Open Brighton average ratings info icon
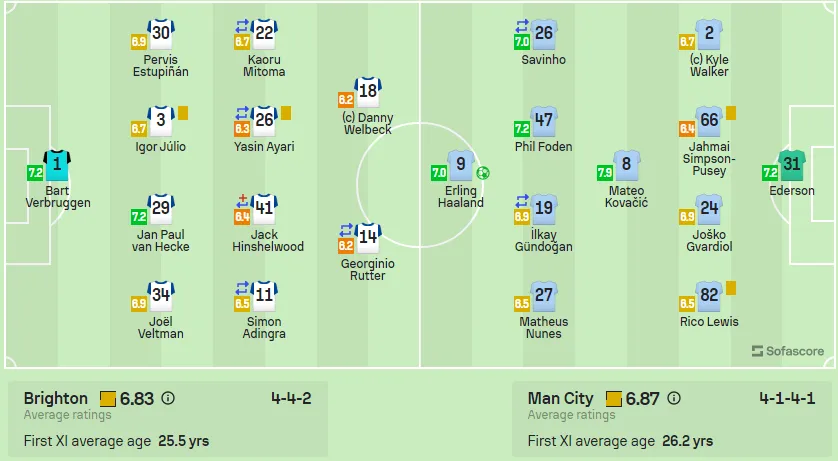The width and height of the screenshot is (838, 461). pos(168,399)
